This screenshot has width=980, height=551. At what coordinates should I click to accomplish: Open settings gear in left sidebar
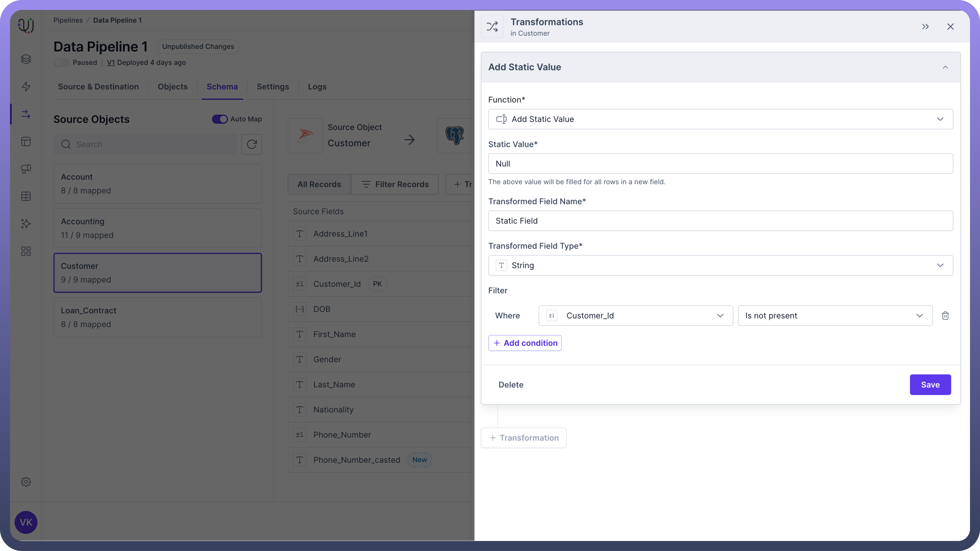(26, 482)
